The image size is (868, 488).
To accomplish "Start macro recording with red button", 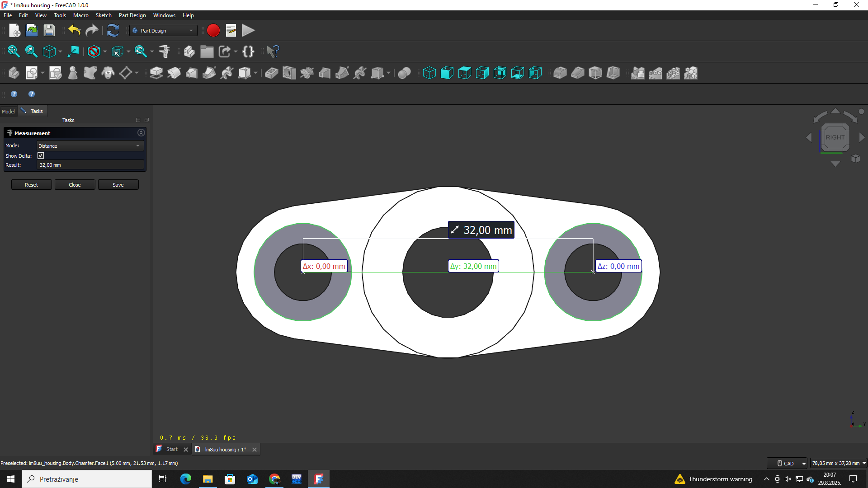I will 213,31.
